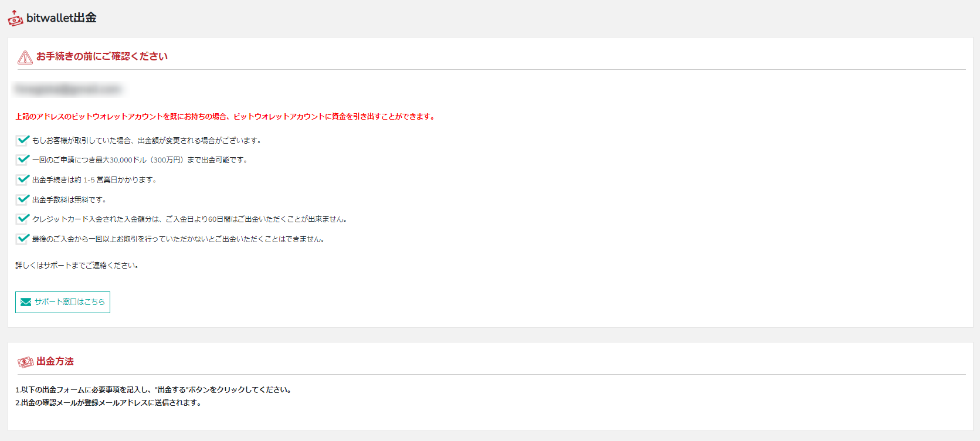Click text 詳しくはサポートまでご連絡ください。

[x=78, y=266]
